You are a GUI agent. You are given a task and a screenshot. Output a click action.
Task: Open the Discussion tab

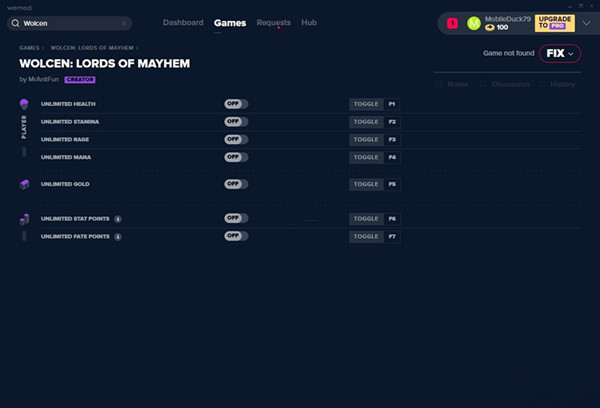505,84
